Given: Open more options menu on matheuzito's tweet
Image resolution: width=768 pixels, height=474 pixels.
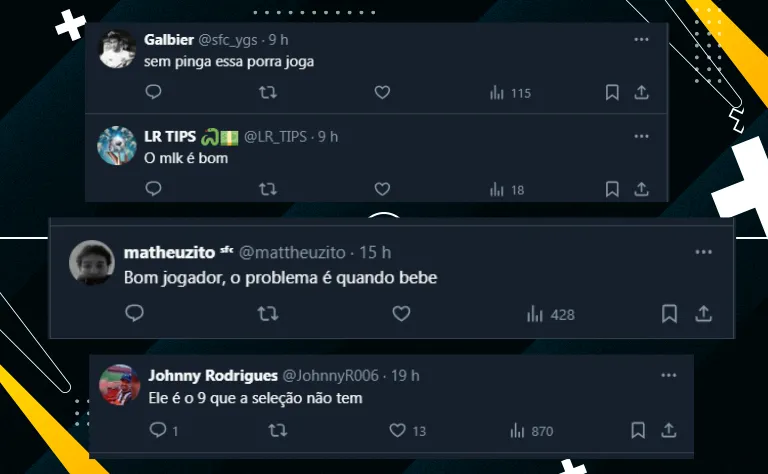Looking at the screenshot, I should (703, 252).
